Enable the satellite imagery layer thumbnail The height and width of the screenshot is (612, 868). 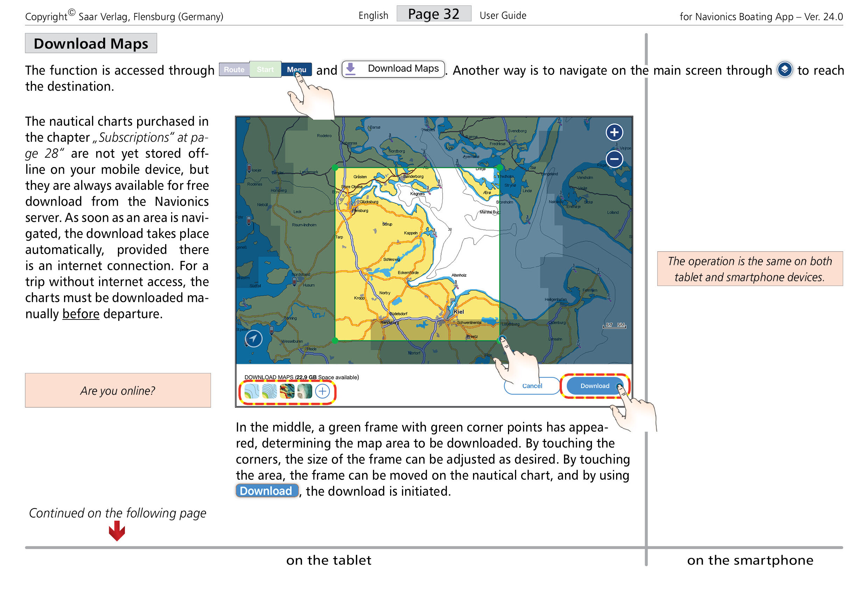pyautogui.click(x=305, y=392)
